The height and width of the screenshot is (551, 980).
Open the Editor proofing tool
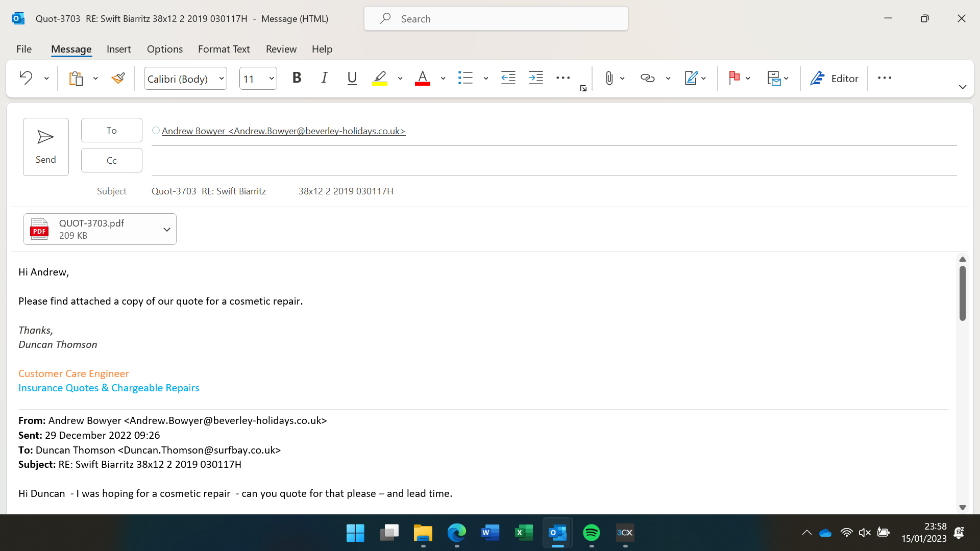click(834, 78)
